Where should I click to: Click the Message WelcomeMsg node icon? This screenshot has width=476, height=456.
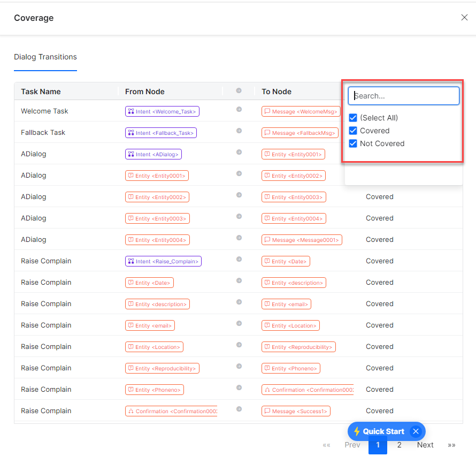(267, 111)
